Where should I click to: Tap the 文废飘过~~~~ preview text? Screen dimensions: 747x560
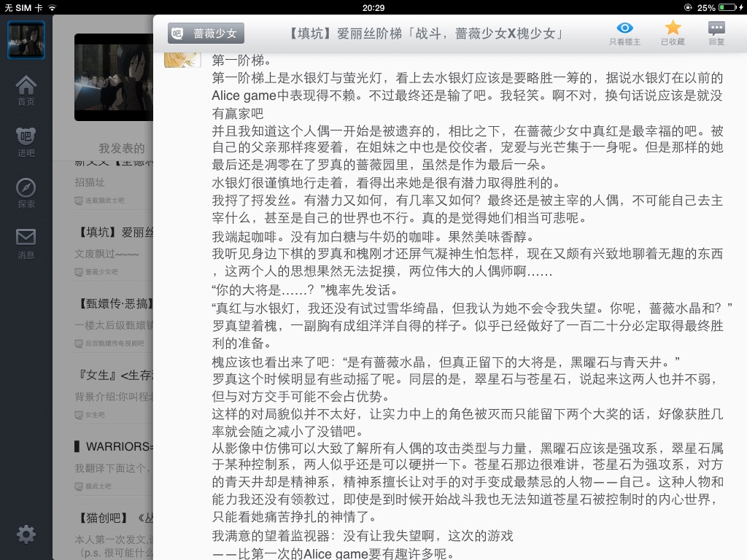tap(107, 254)
